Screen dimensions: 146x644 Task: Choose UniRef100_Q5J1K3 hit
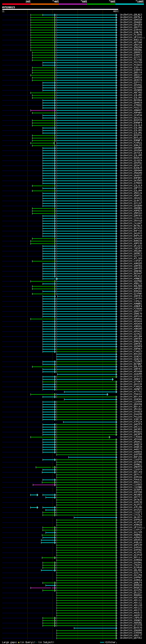click(131, 246)
